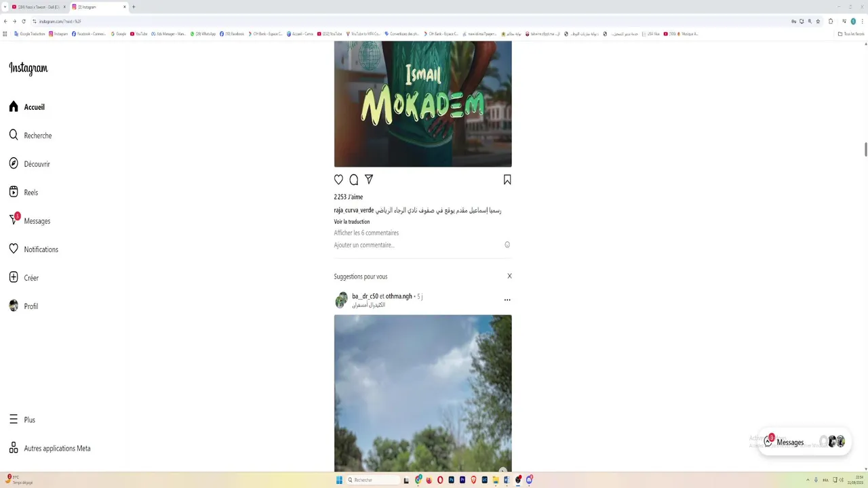Open the floating Messages widget

[x=804, y=442]
